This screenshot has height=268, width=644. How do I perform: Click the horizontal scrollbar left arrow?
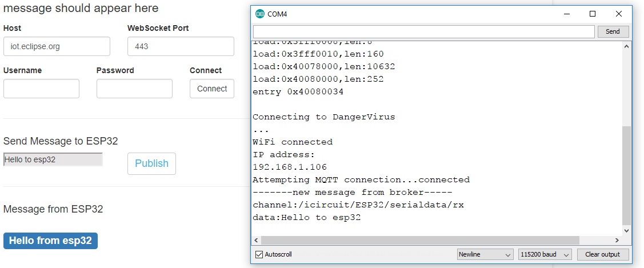click(x=257, y=240)
